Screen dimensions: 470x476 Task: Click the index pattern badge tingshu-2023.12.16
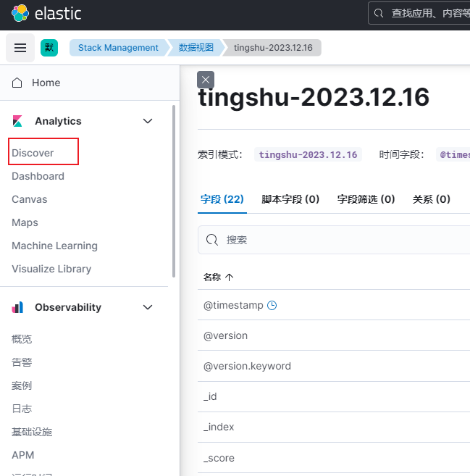coord(308,154)
